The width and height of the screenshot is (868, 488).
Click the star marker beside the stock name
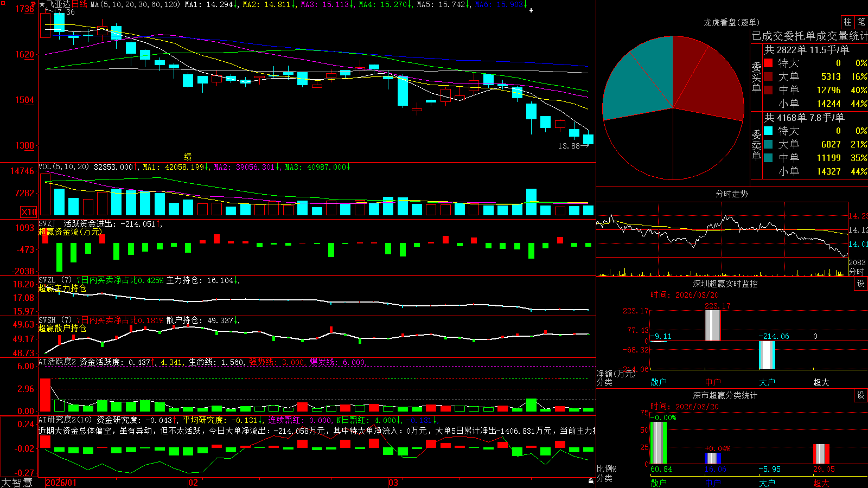tap(42, 4)
